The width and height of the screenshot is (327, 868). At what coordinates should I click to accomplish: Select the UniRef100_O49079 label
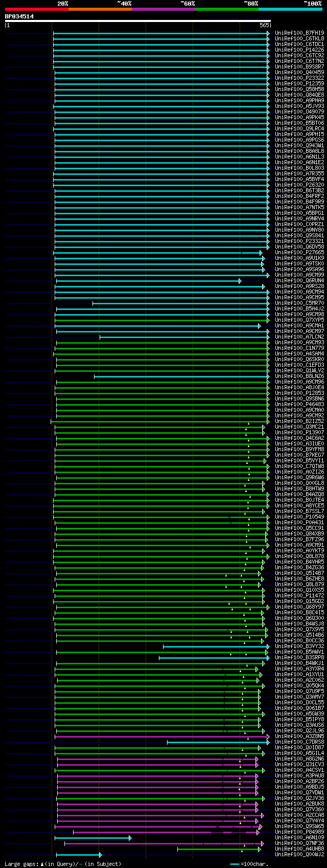tap(299, 112)
